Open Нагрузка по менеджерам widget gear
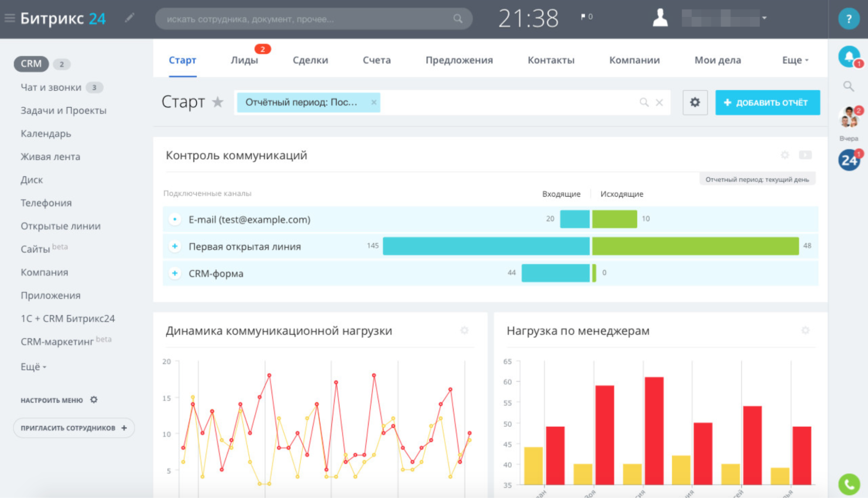 pyautogui.click(x=805, y=330)
